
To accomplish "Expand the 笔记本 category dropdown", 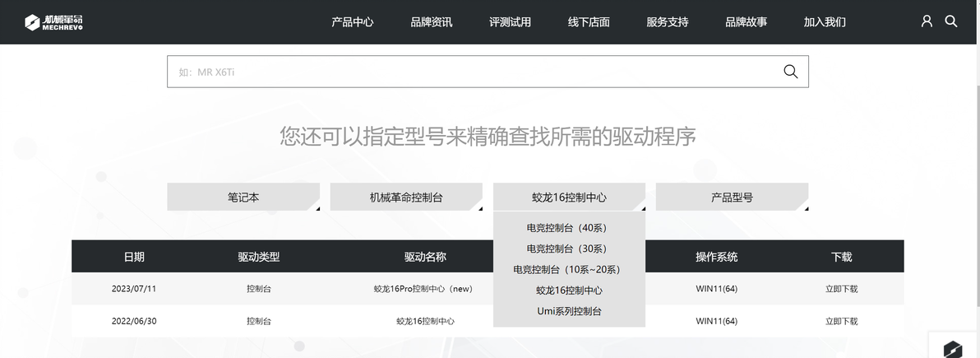I will pos(243,198).
